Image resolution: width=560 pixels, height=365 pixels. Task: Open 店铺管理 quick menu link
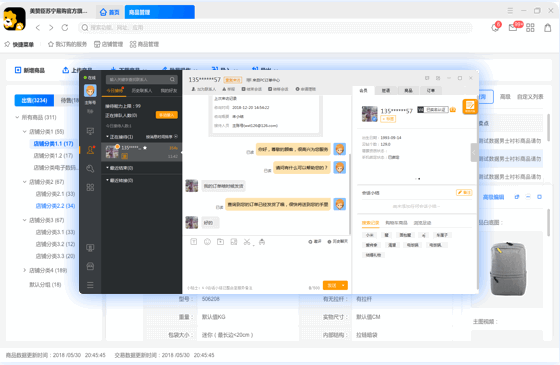(x=109, y=44)
